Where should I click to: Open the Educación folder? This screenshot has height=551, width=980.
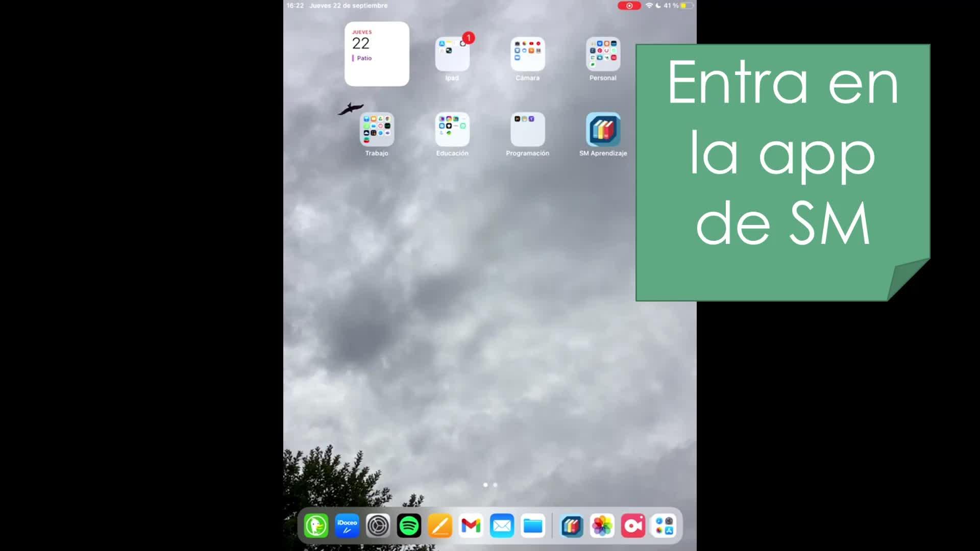click(x=452, y=130)
